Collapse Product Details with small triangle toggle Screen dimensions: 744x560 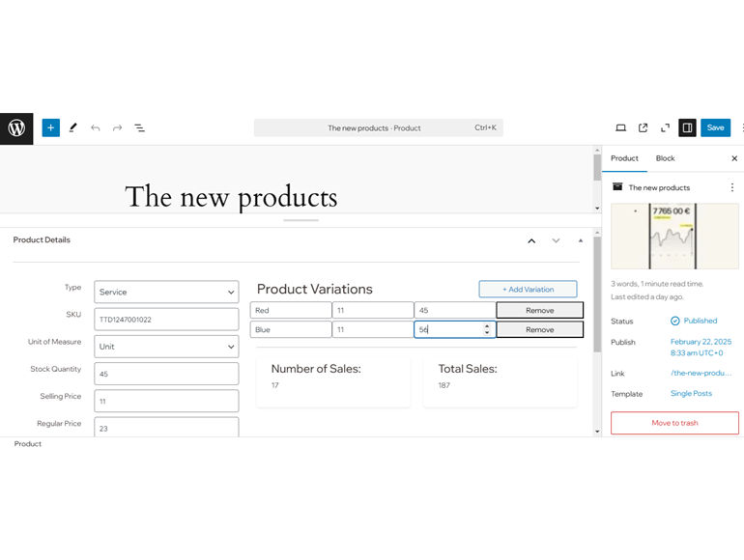click(x=581, y=240)
